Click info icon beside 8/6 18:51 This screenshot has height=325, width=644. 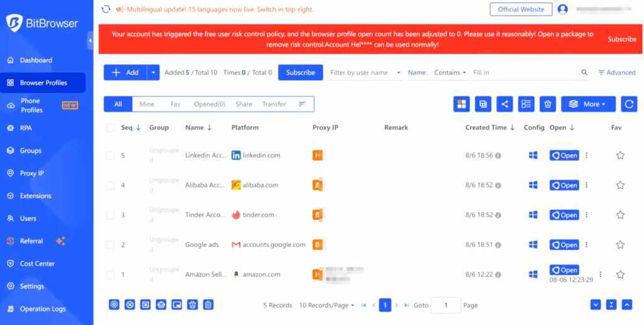(x=498, y=245)
